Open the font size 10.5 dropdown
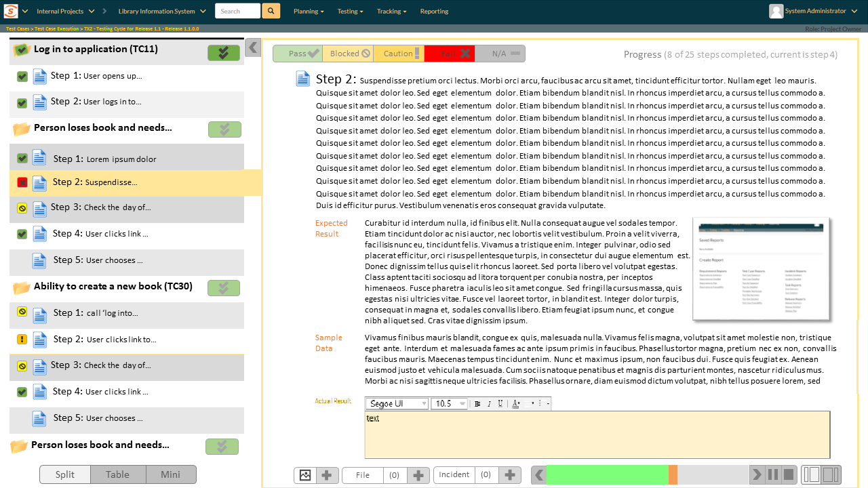 pos(450,404)
